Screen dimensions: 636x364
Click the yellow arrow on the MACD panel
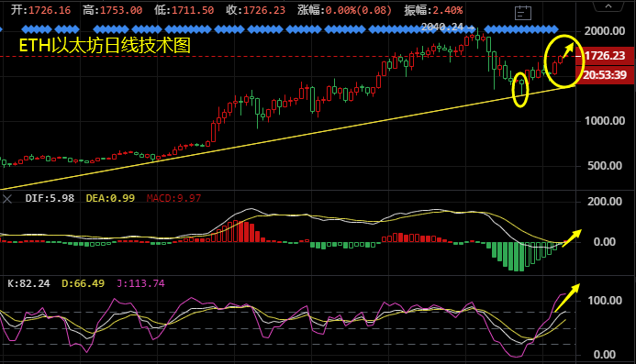(572, 238)
